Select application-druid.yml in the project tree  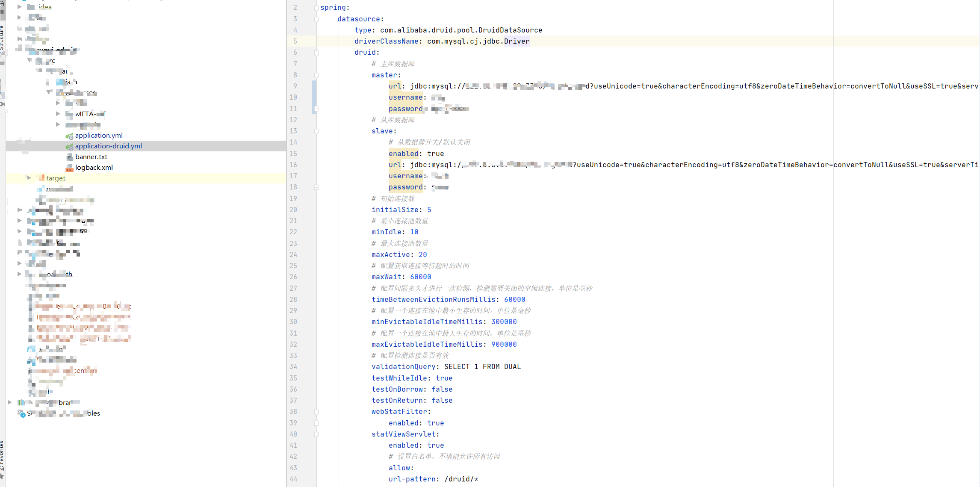pos(108,146)
